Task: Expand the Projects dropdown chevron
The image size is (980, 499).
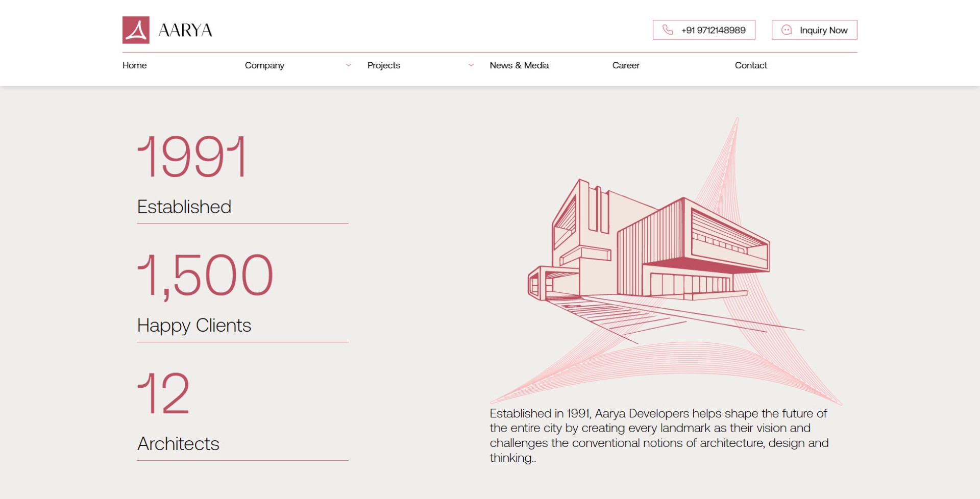Action: tap(471, 65)
